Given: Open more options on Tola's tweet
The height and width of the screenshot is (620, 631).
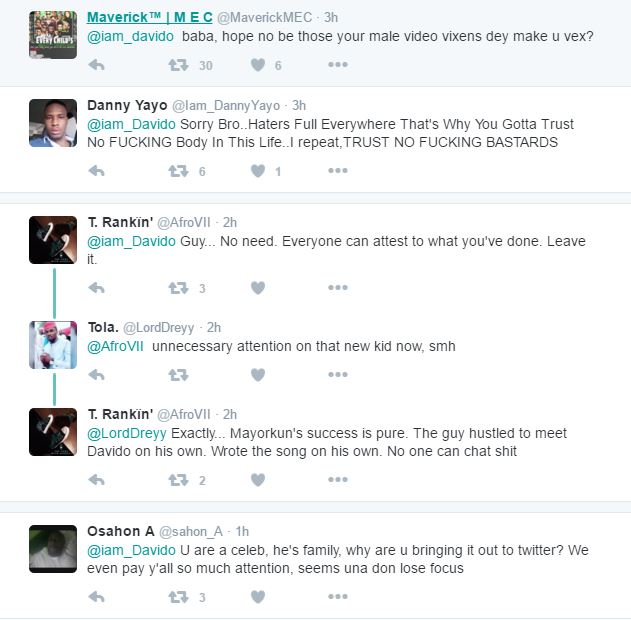Looking at the screenshot, I should [x=338, y=375].
